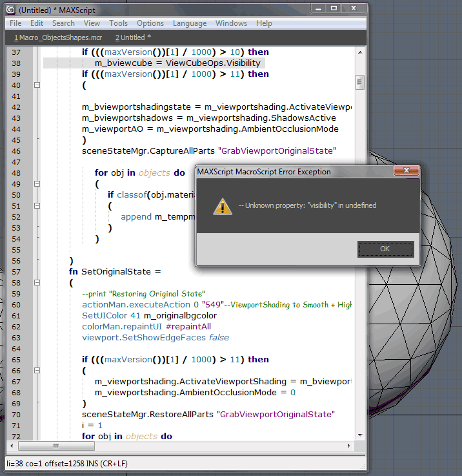Open the View menu
This screenshot has width=462, height=476.
[92, 23]
